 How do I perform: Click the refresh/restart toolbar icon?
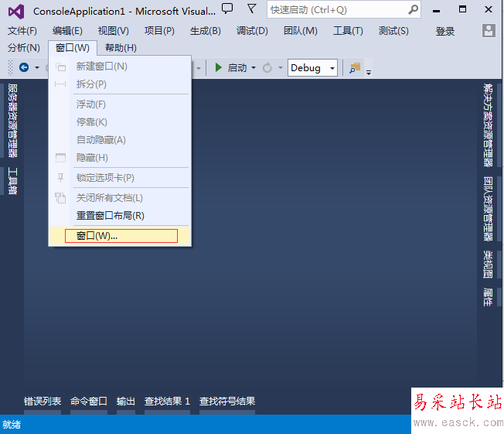coord(267,68)
